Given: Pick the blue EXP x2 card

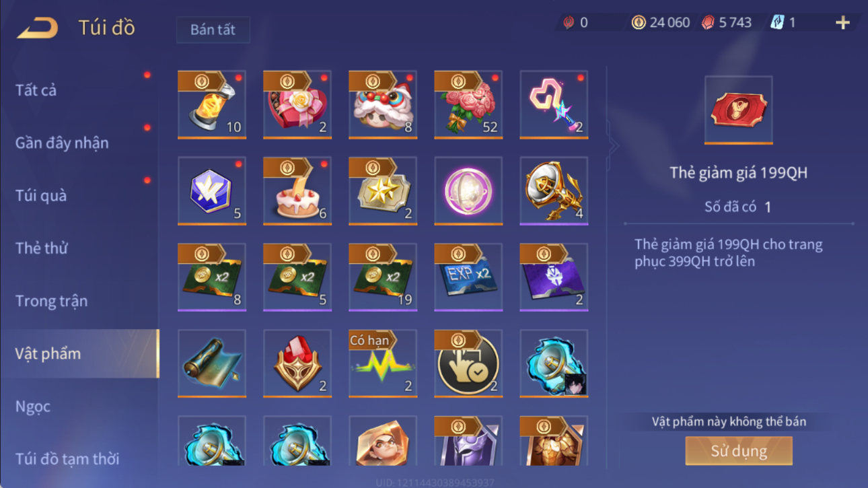Looking at the screenshot, I should [468, 277].
